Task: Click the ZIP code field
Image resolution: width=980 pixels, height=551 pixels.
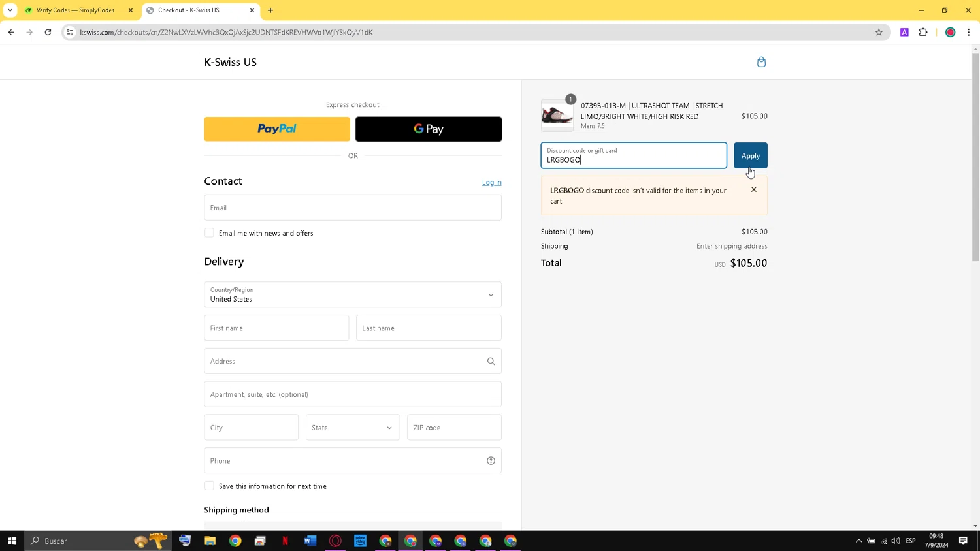Action: [x=454, y=428]
